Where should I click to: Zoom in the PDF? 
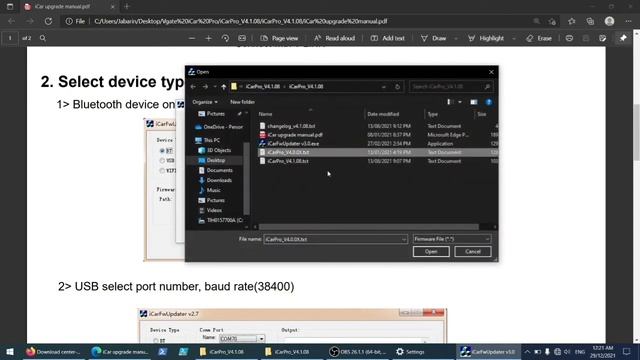coord(208,38)
